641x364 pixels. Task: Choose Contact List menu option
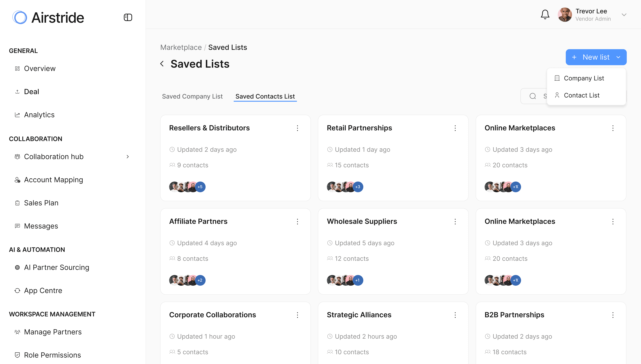tap(581, 95)
